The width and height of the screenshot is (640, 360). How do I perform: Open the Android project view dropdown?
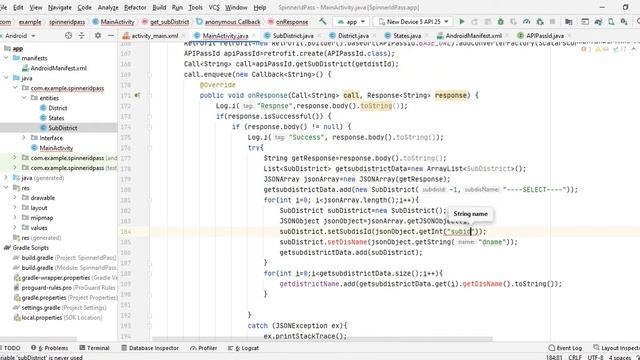[x=20, y=36]
